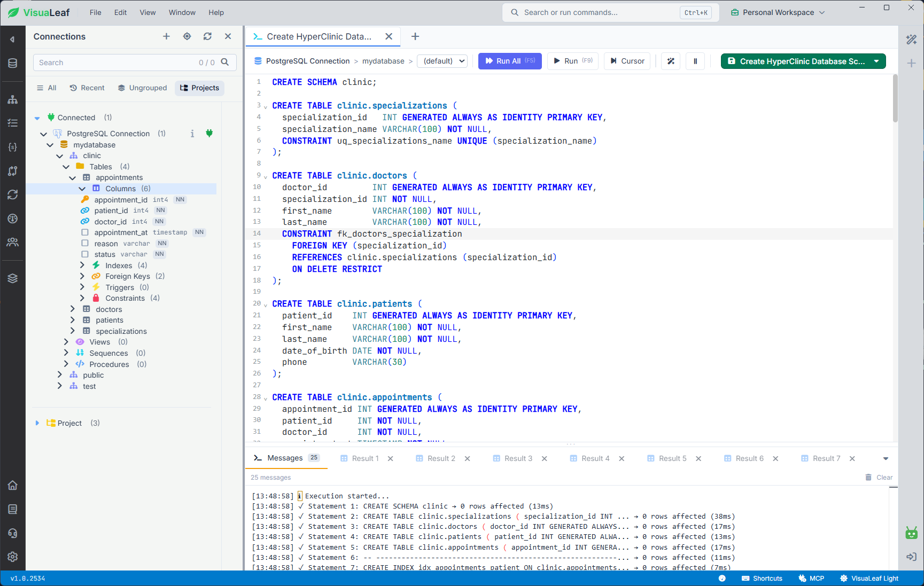
Task: Select the Projects filter
Action: point(199,88)
